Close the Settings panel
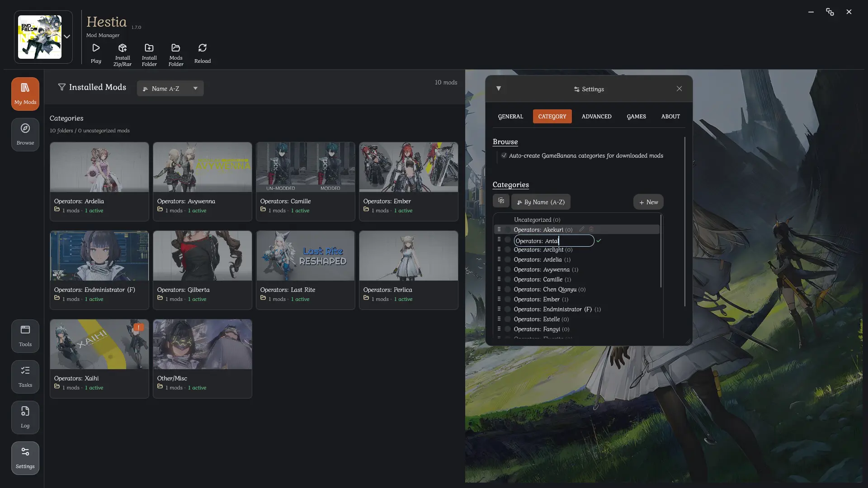Screen dimensions: 868x488 coord(679,89)
